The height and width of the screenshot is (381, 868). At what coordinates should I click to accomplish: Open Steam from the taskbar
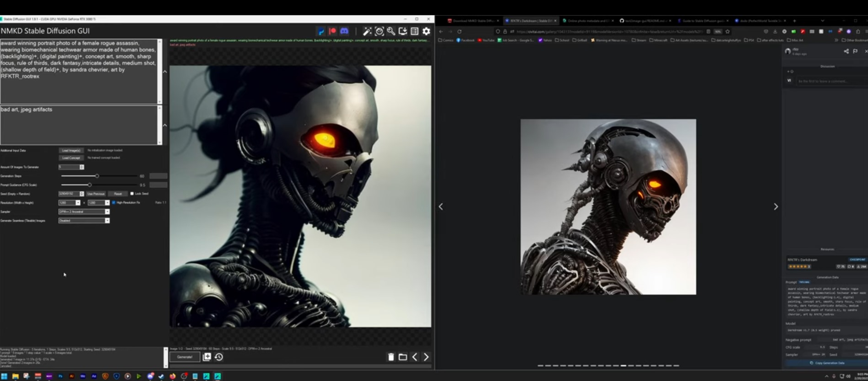click(x=161, y=376)
